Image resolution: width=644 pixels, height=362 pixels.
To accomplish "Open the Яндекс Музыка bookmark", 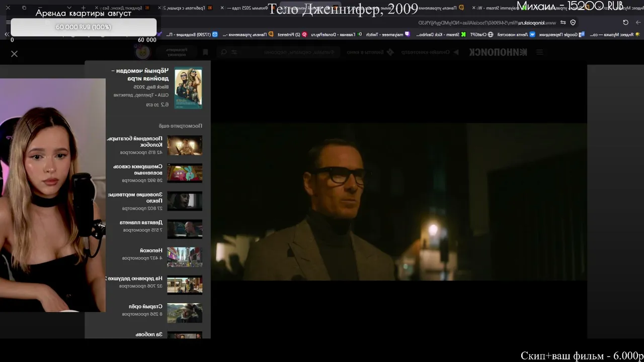I will coord(615,34).
